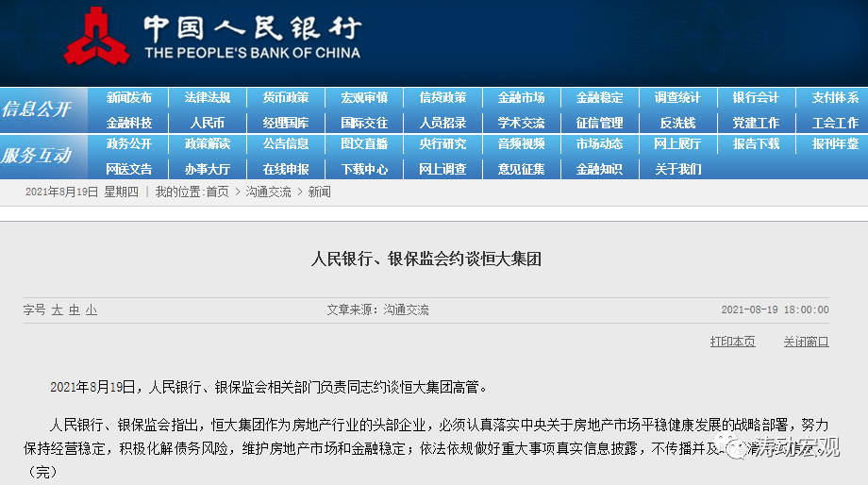Set font size to 中
This screenshot has width=868, height=485.
pos(75,309)
